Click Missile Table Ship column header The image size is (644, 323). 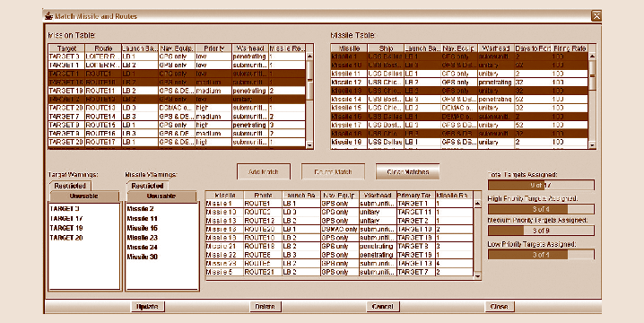(x=386, y=48)
